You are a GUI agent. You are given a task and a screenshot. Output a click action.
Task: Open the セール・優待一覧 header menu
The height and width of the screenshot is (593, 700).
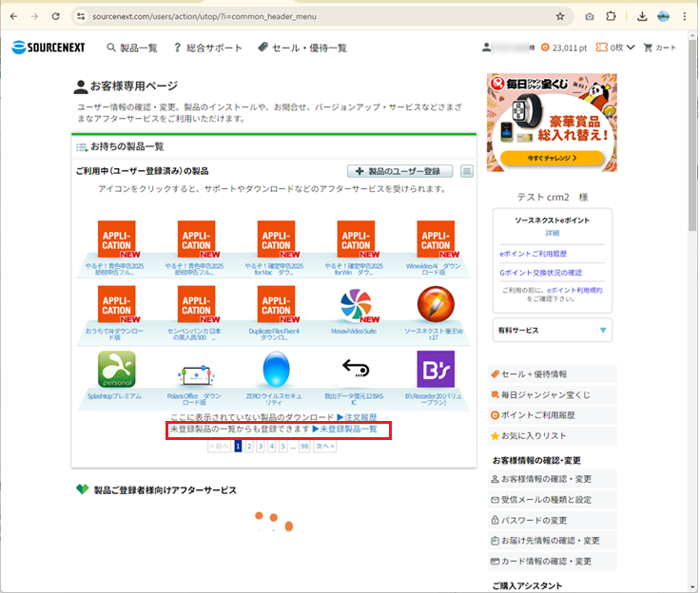[301, 48]
